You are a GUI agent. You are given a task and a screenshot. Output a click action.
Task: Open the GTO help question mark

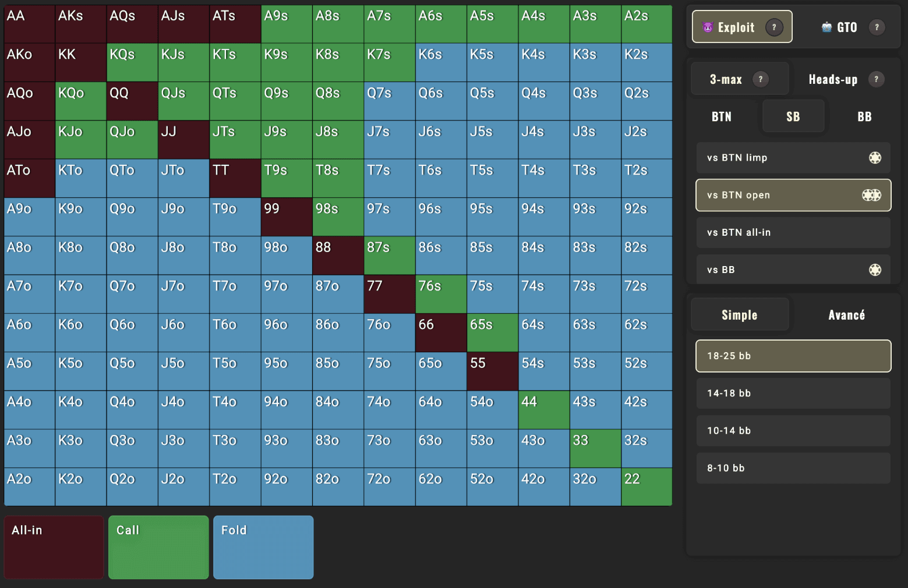click(x=877, y=27)
